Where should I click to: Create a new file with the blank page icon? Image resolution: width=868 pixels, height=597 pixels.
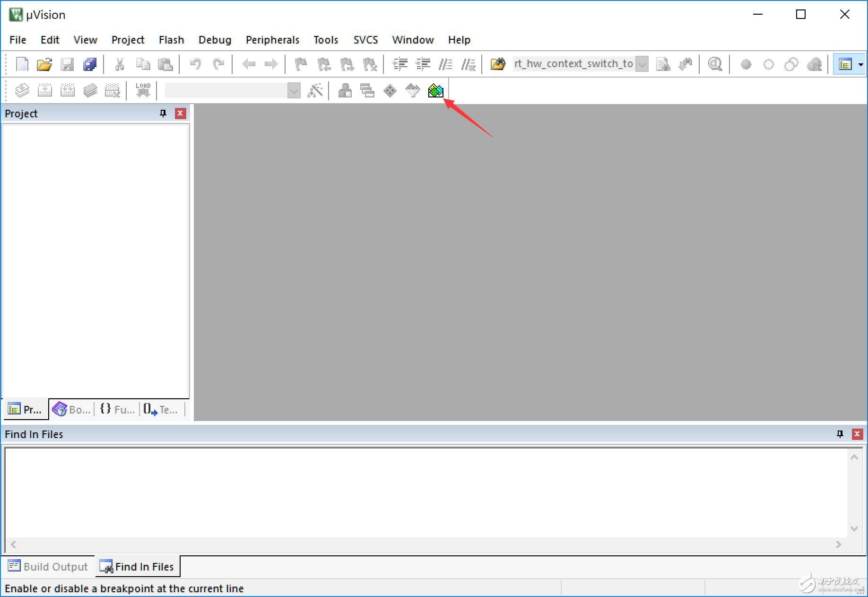click(x=22, y=64)
